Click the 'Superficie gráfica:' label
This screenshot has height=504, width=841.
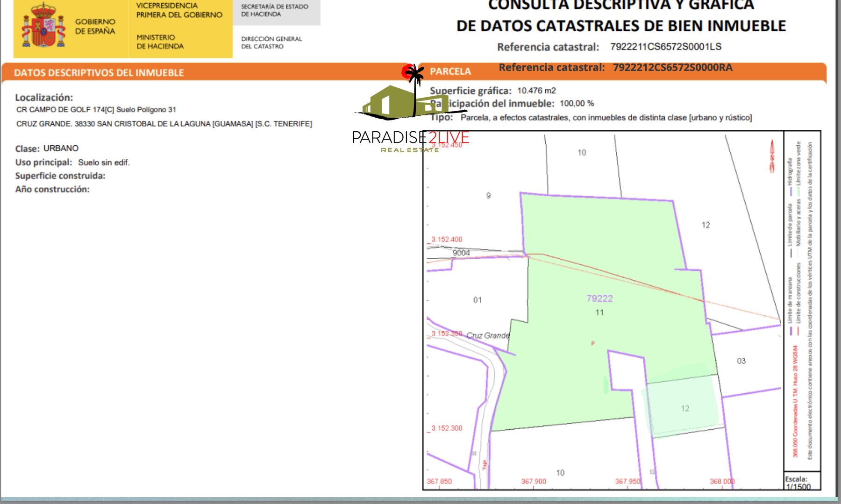(x=470, y=91)
